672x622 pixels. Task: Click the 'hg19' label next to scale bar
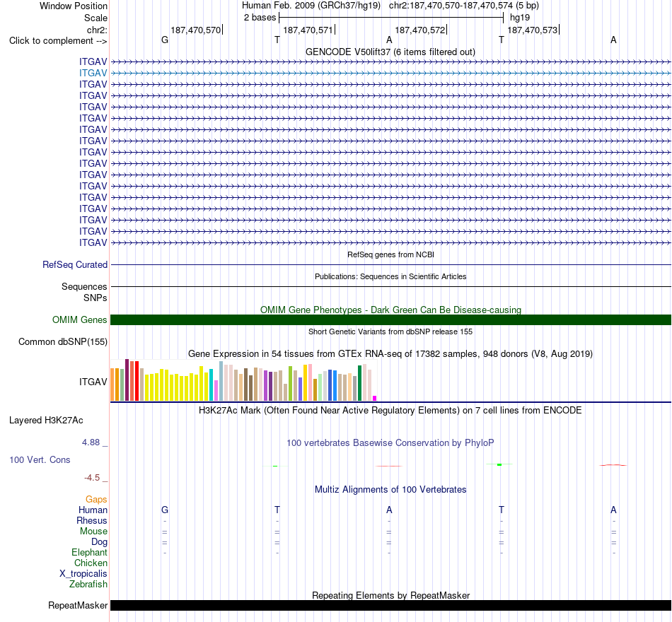tap(520, 18)
